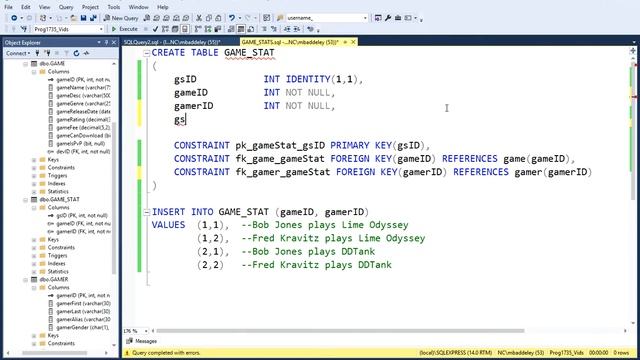Click the Filter funnel icon in Object Explorer
The height and width of the screenshot is (360, 640).
click(66, 53)
